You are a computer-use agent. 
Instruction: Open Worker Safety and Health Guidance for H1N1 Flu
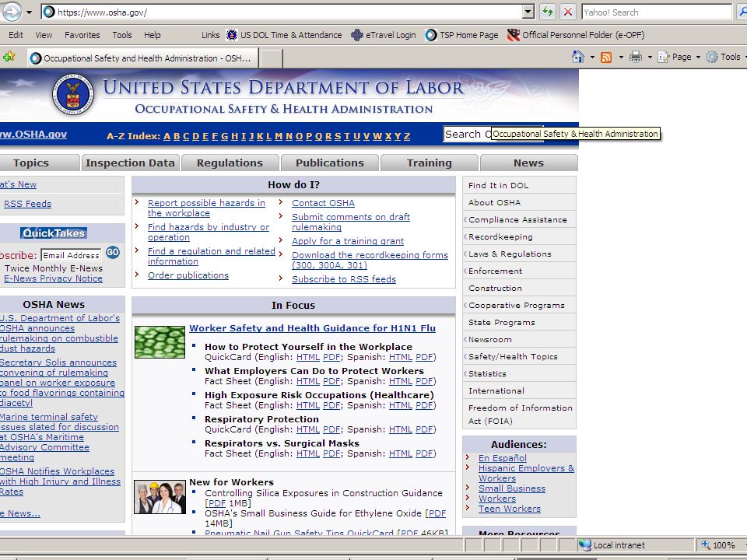pyautogui.click(x=313, y=328)
